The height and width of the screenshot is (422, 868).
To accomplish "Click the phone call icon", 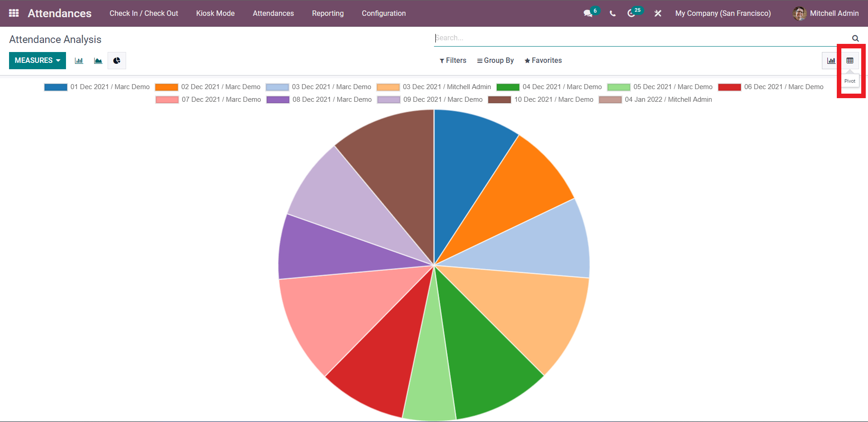I will pos(613,14).
